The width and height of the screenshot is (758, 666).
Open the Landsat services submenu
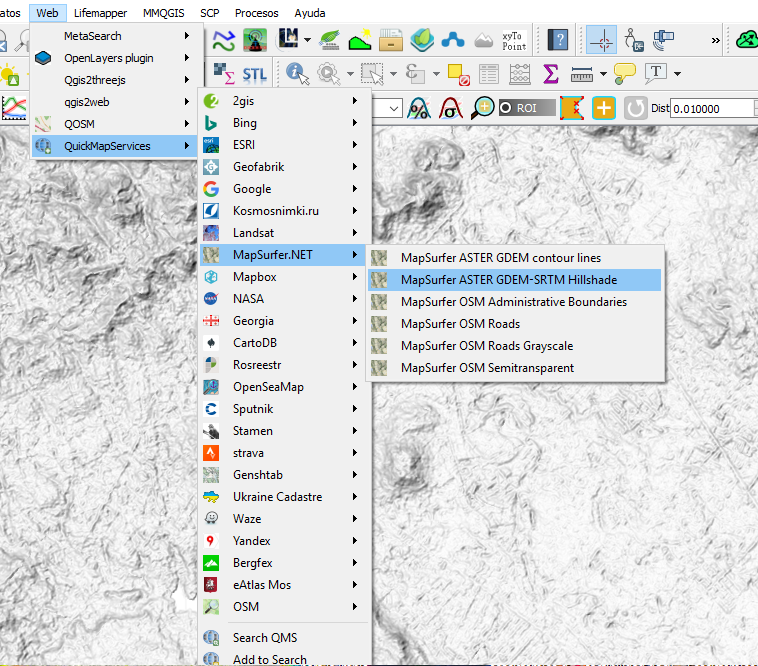click(x=285, y=233)
